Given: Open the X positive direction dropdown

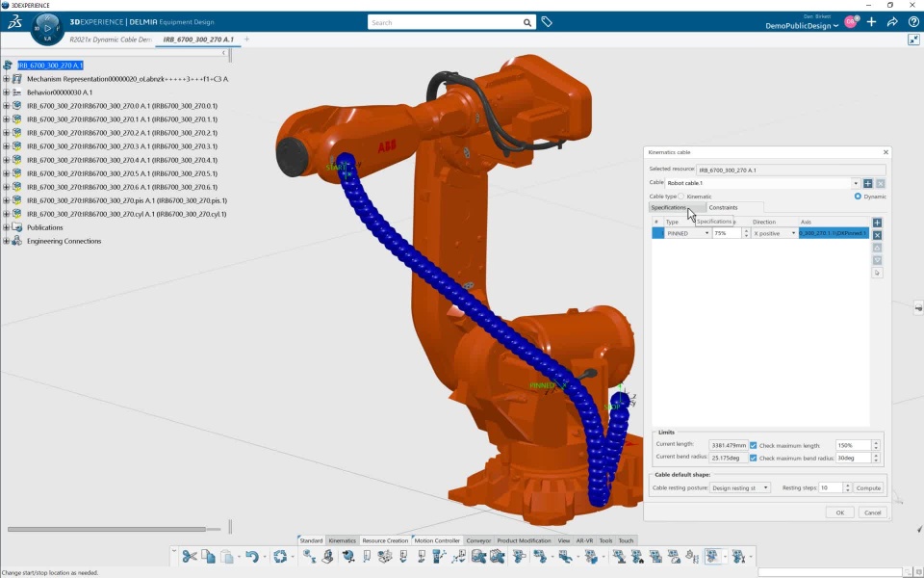Looking at the screenshot, I should click(792, 233).
